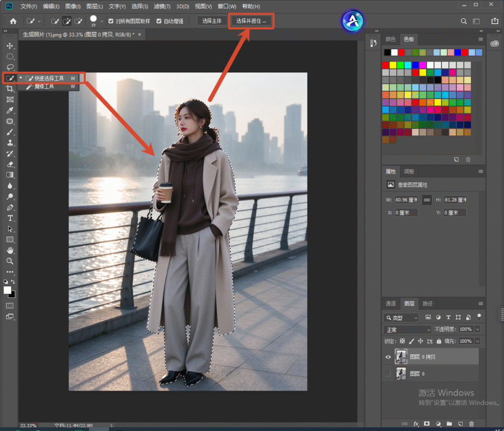The image size is (504, 431).
Task: Switch to 颜色 tab
Action: (x=390, y=39)
